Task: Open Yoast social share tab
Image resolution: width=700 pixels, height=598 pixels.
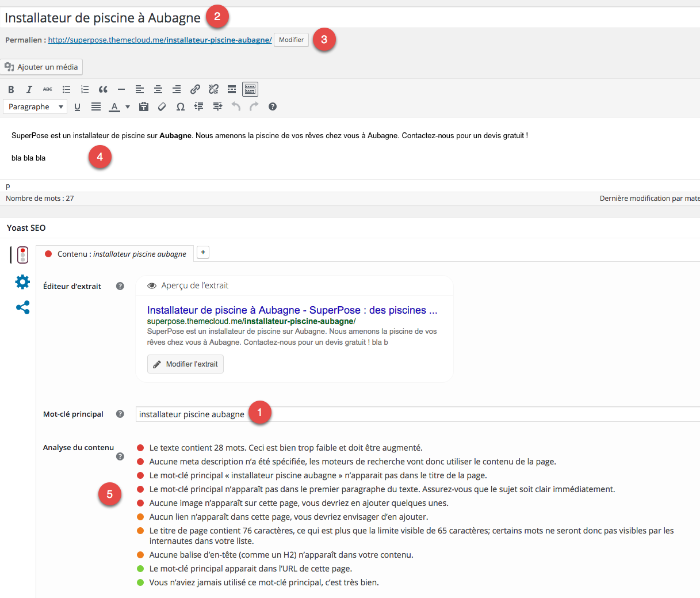Action: 22,307
